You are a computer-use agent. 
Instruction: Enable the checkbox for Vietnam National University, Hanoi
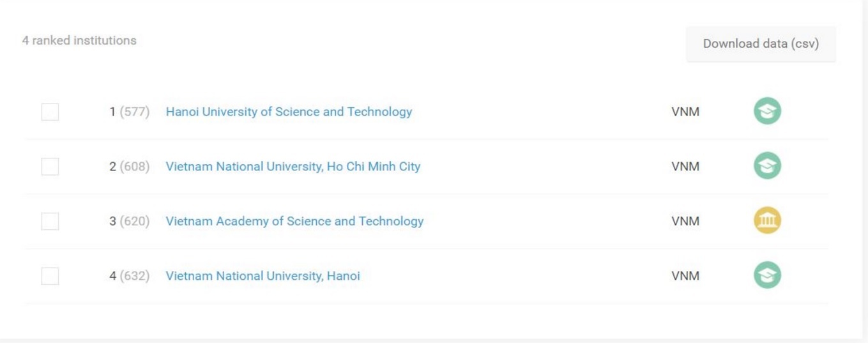pyautogui.click(x=50, y=276)
